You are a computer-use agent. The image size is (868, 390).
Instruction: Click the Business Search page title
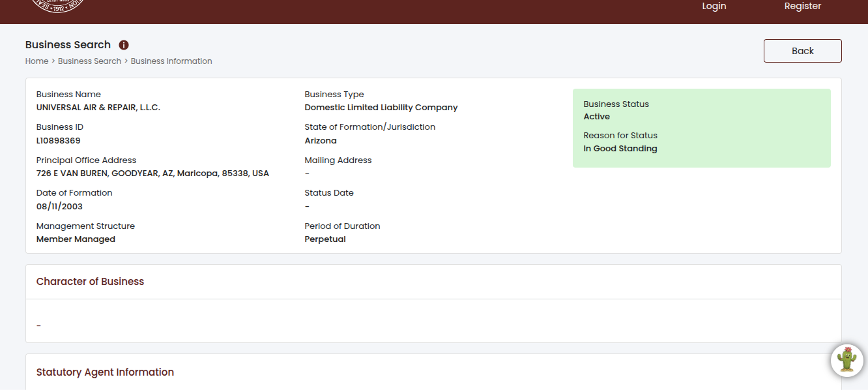68,45
